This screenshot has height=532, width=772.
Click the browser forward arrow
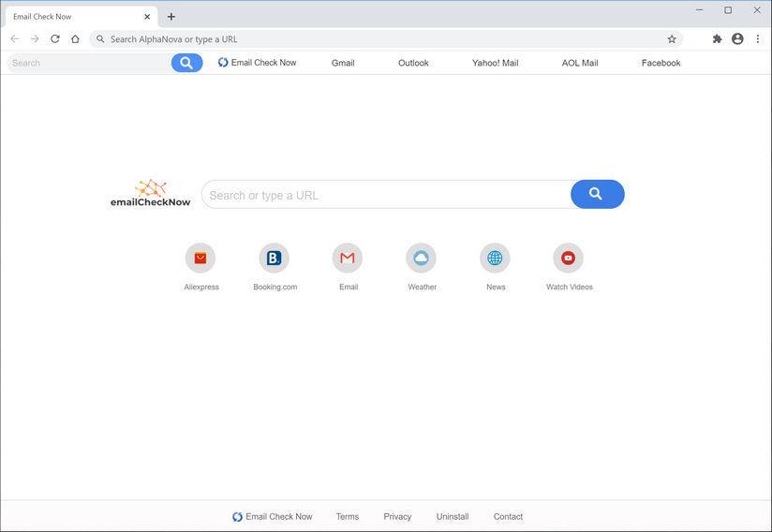35,39
